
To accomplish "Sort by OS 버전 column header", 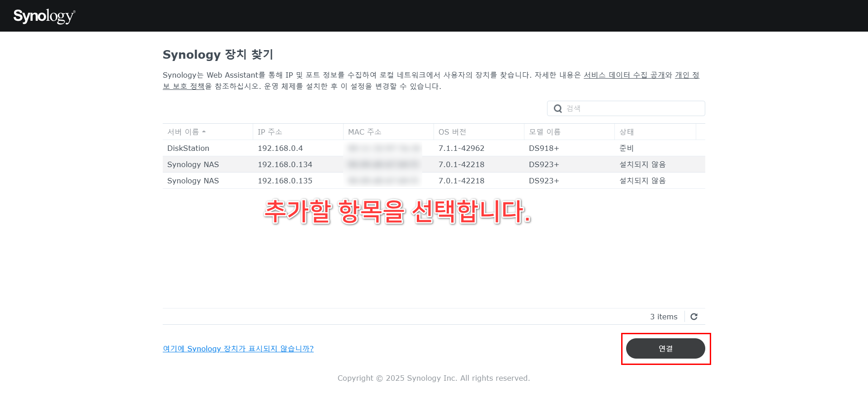I will (479, 132).
